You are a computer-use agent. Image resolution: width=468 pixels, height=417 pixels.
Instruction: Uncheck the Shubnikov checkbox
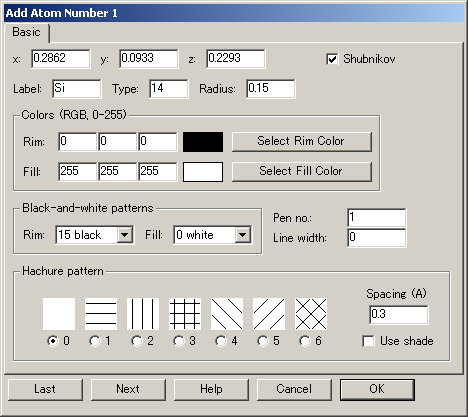[x=332, y=59]
